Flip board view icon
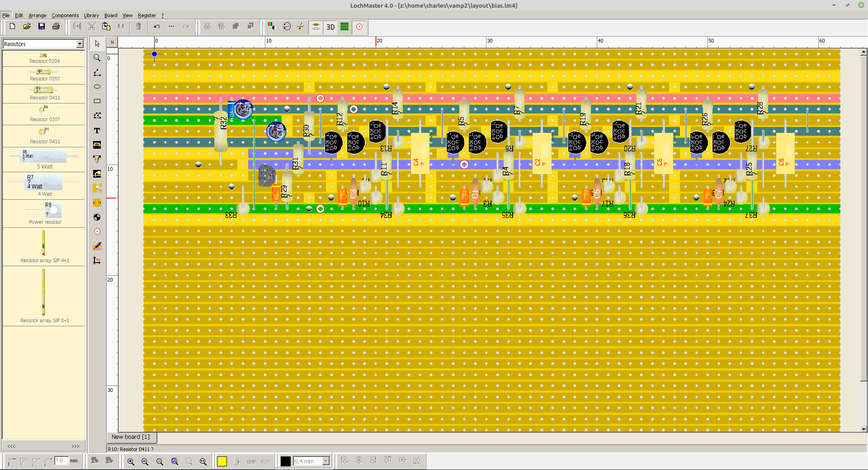This screenshot has width=868, height=470. point(287,27)
